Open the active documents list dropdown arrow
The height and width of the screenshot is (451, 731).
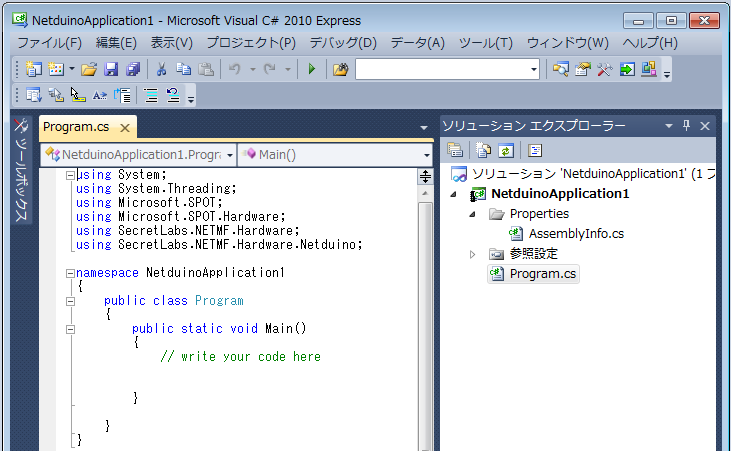424,127
